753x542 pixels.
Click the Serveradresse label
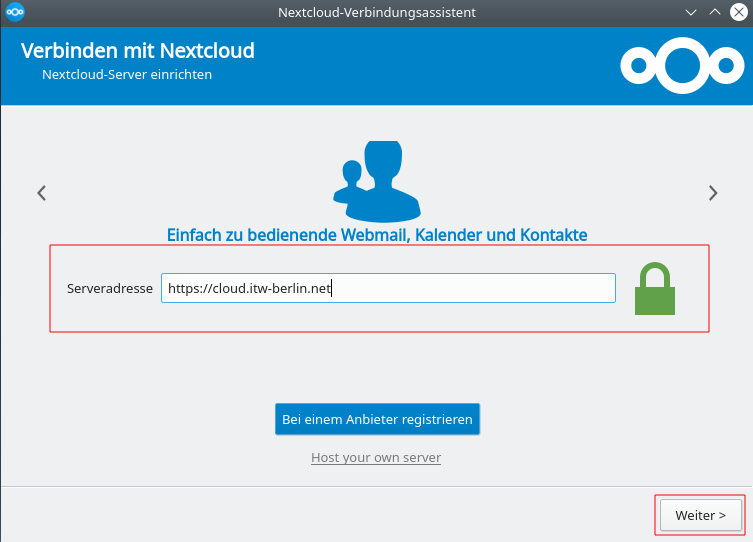point(109,289)
